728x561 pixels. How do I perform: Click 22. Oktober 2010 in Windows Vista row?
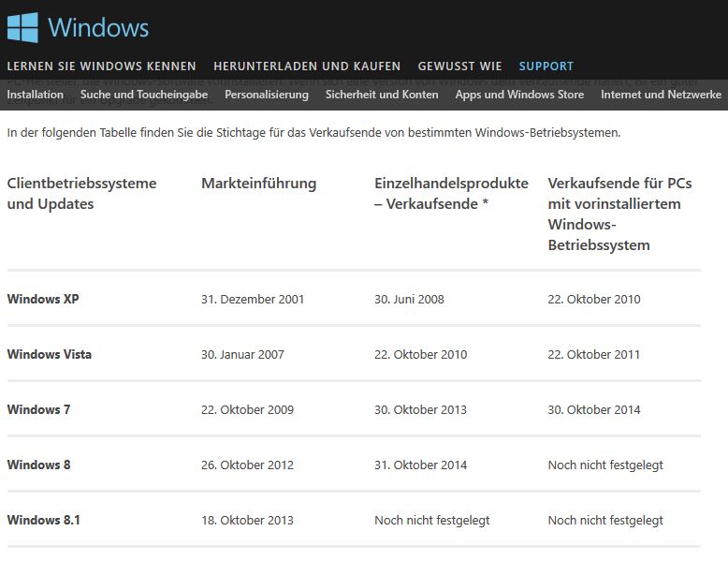421,355
